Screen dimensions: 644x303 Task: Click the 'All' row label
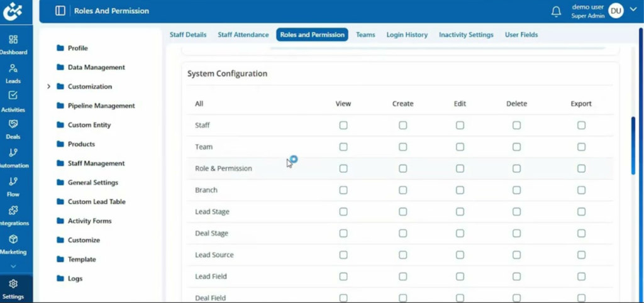click(x=199, y=104)
